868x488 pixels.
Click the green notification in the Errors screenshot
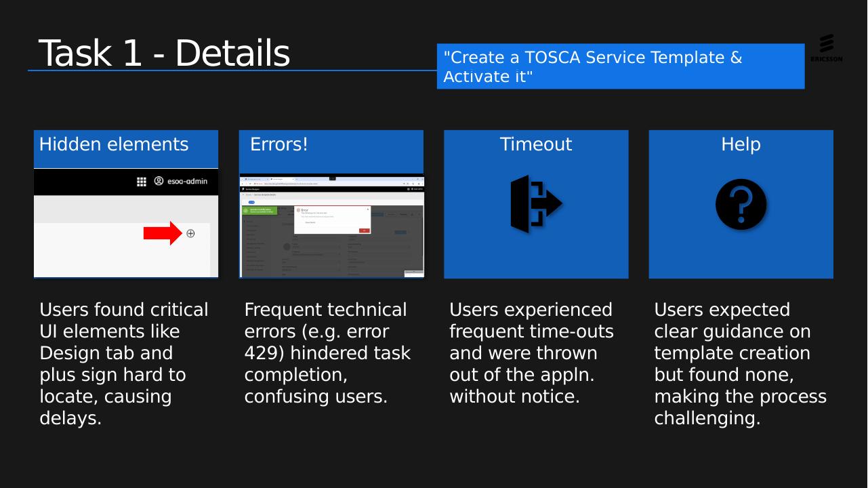[260, 210]
